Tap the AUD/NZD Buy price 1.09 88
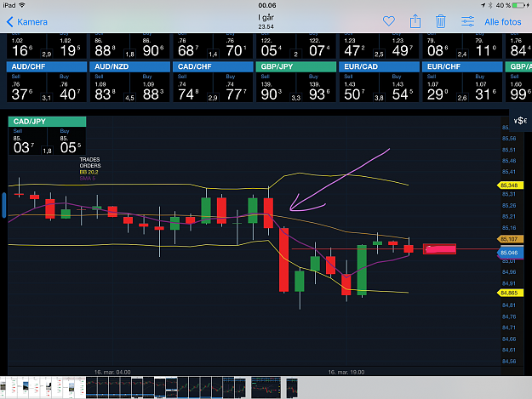 point(153,91)
